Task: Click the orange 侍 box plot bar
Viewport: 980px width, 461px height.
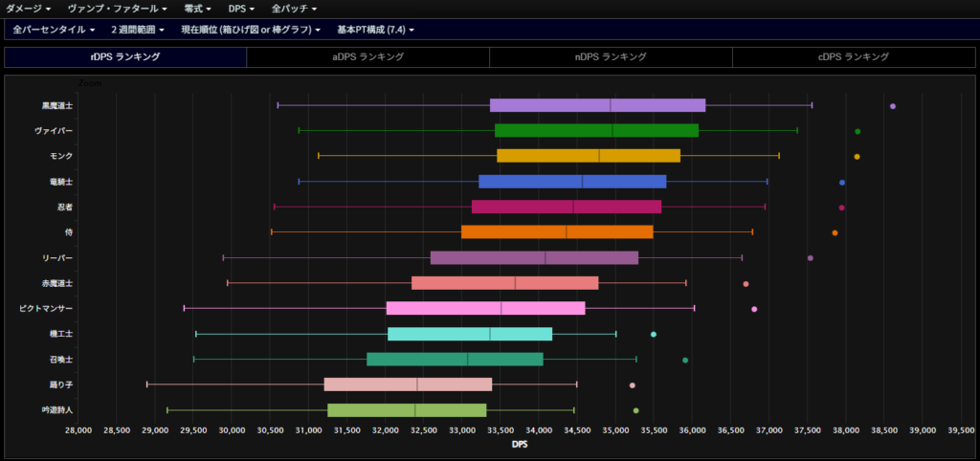Action: pos(557,232)
